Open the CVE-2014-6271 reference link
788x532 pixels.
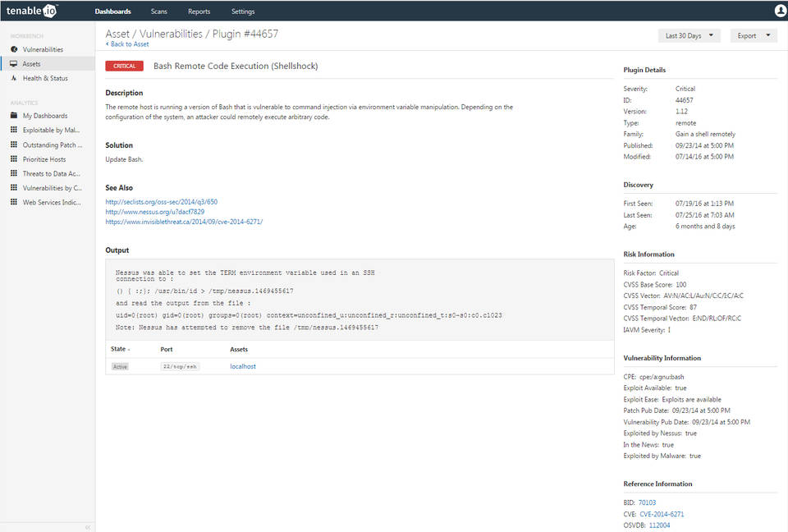662,514
